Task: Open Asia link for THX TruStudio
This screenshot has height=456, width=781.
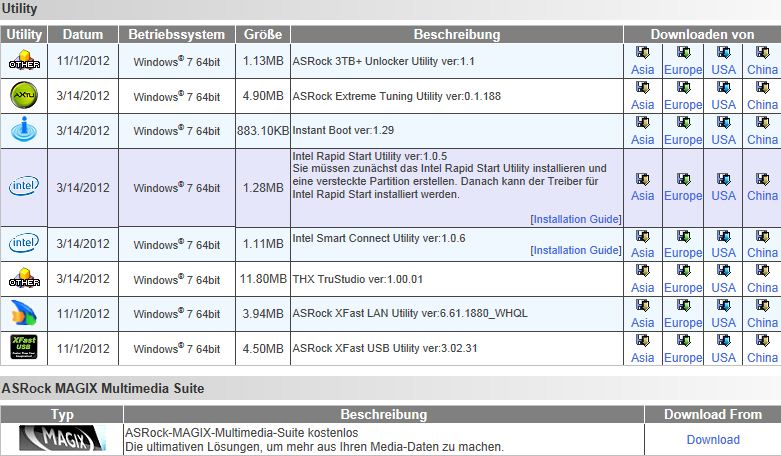Action: coord(643,287)
